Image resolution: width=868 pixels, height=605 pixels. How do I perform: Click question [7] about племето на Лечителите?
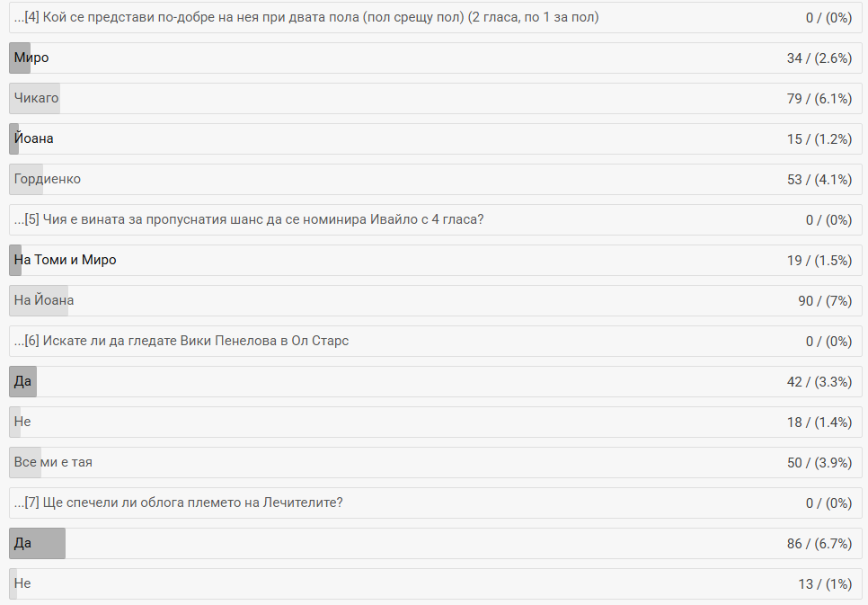[178, 503]
